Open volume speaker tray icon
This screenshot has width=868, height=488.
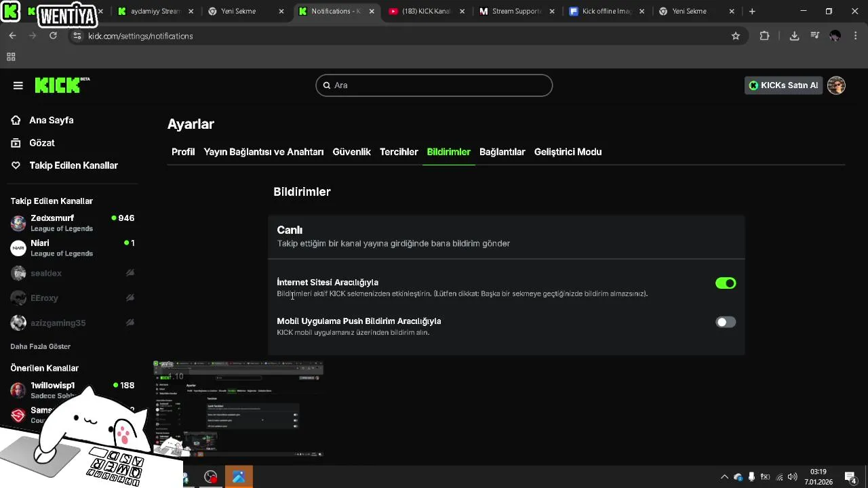(792, 477)
